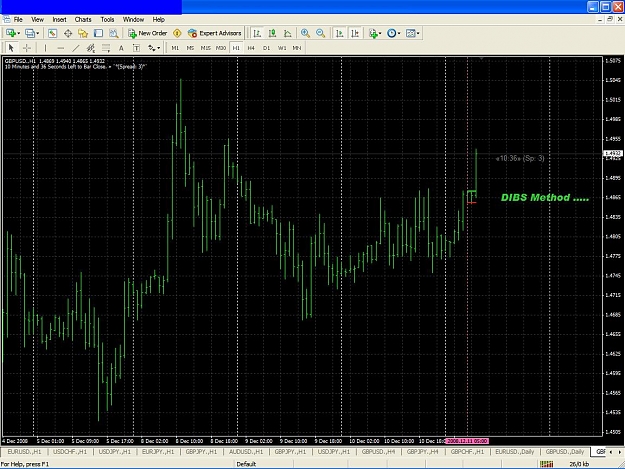The height and width of the screenshot is (469, 625).
Task: Open the MetaEditor yellow diamond icon
Action: (x=177, y=33)
